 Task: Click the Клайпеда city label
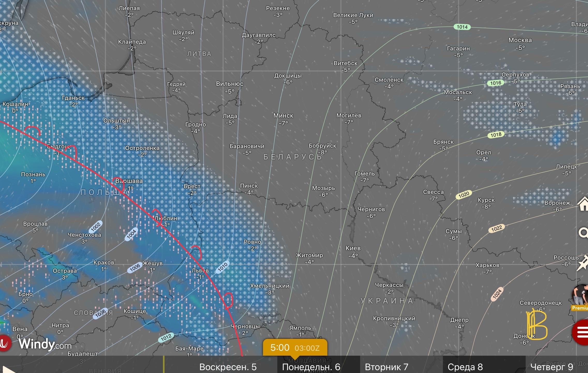coord(132,42)
